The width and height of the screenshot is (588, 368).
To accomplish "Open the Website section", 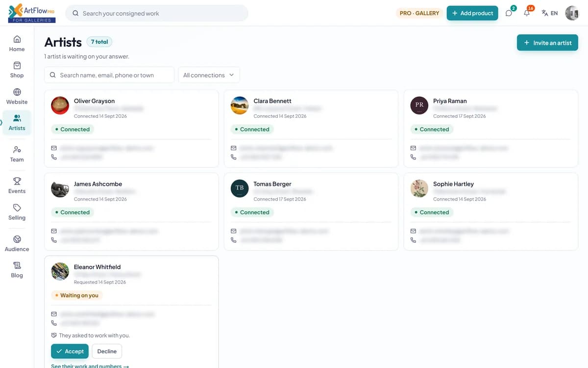I will (17, 96).
